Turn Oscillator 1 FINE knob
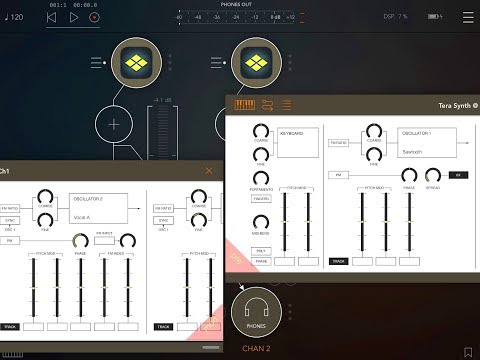This screenshot has width=480, height=360. (x=374, y=155)
